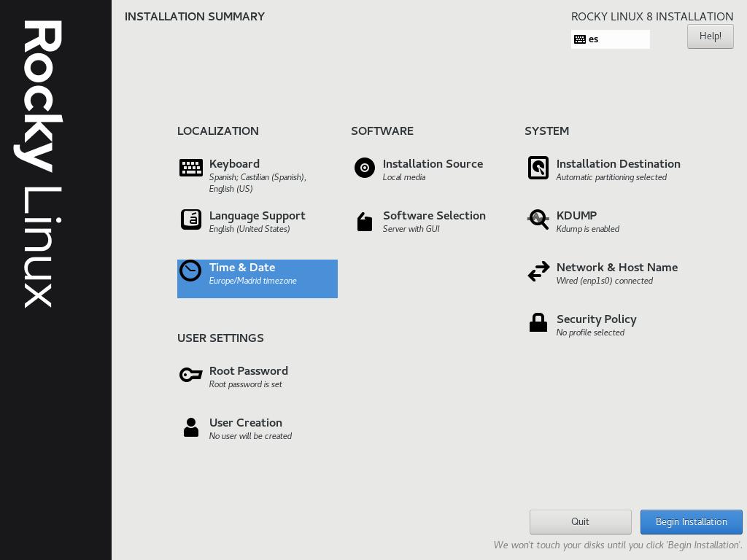Open Keyboard settings via keyboard icon

click(x=191, y=168)
